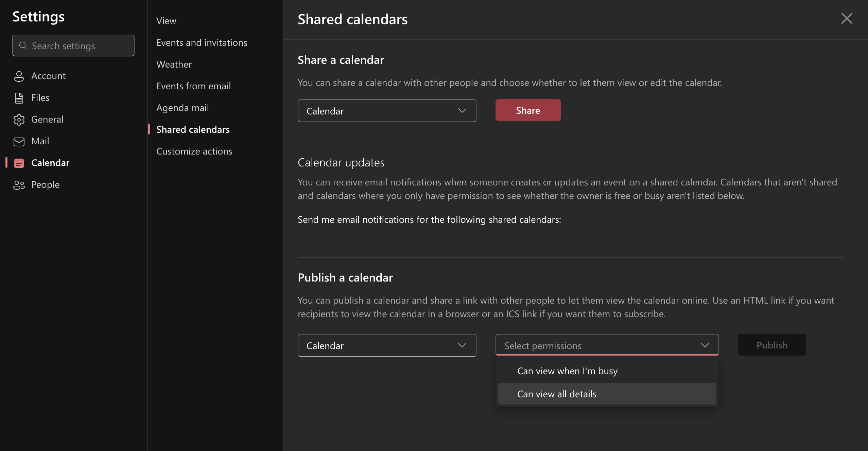Screen dimensions: 868x451
Task: Open Customize actions settings
Action: [194, 151]
